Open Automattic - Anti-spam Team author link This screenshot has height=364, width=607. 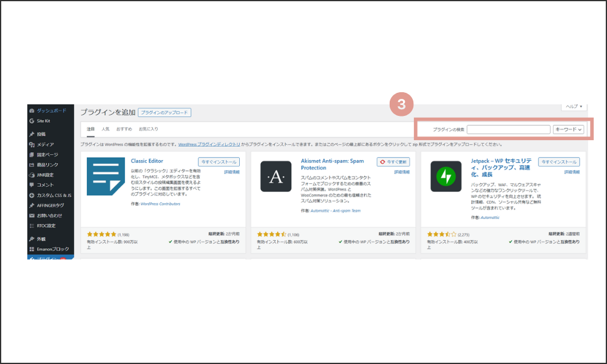(x=336, y=211)
